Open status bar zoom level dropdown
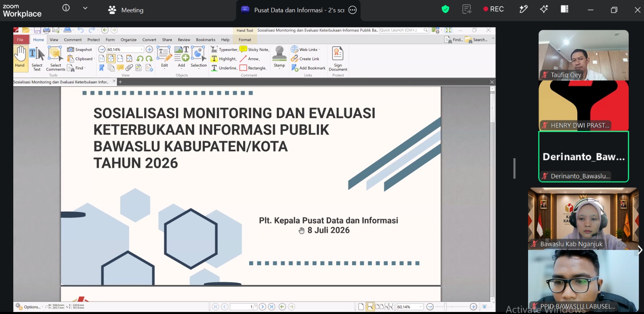 421,307
